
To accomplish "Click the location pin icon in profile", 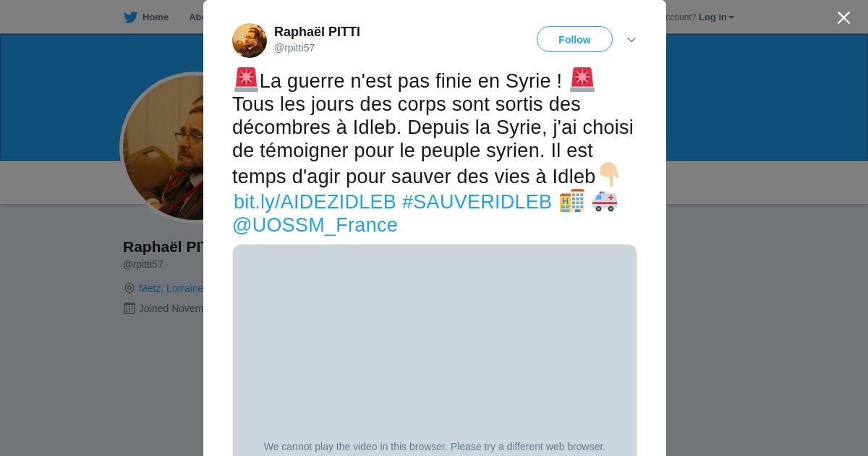I will click(129, 288).
